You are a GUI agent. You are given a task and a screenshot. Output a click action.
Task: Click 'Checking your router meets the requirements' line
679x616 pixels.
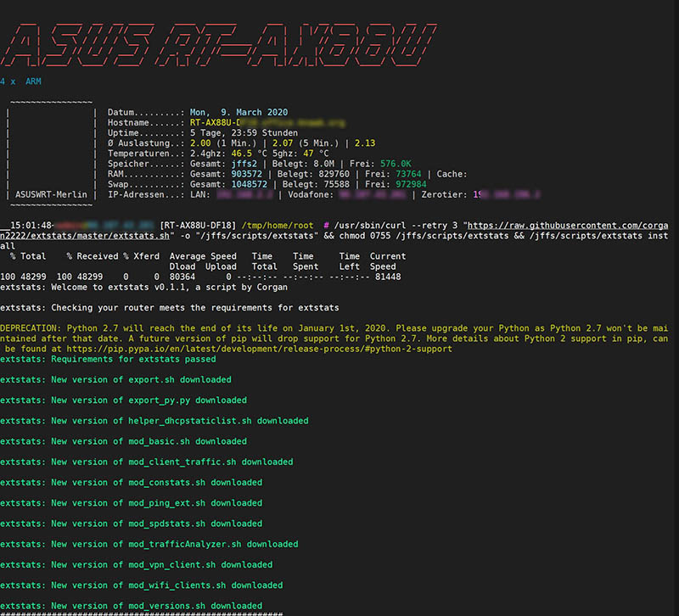pyautogui.click(x=169, y=308)
